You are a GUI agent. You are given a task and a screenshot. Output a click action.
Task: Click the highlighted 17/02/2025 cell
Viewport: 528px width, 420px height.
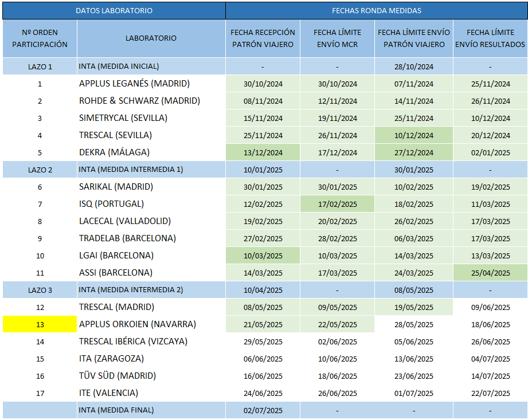[338, 204]
